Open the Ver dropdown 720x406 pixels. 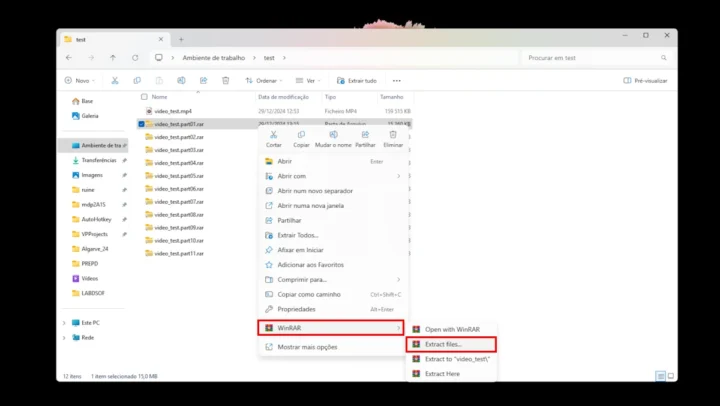tap(308, 80)
